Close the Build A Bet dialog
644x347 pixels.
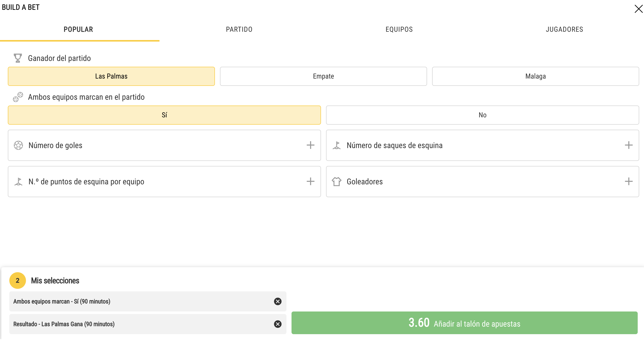[638, 9]
